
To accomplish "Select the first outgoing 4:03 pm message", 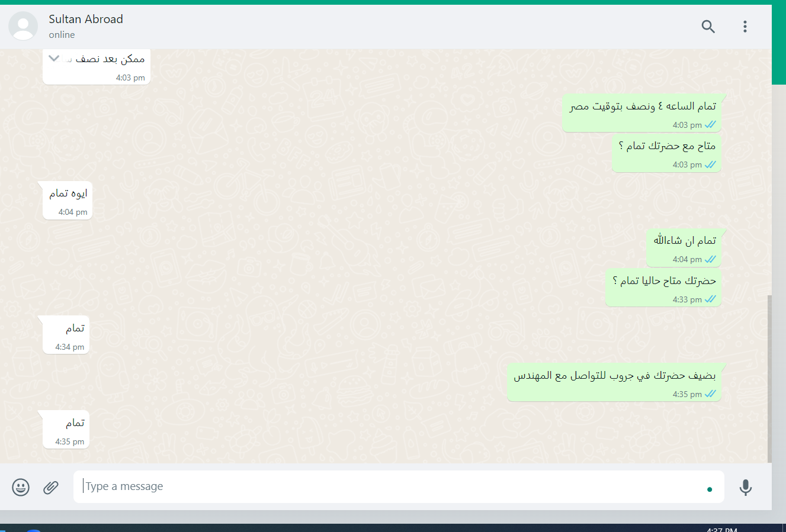I will click(x=642, y=112).
